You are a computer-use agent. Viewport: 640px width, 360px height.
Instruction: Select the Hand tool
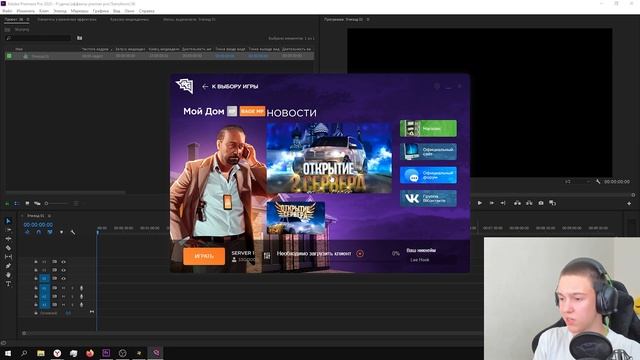coord(8,275)
